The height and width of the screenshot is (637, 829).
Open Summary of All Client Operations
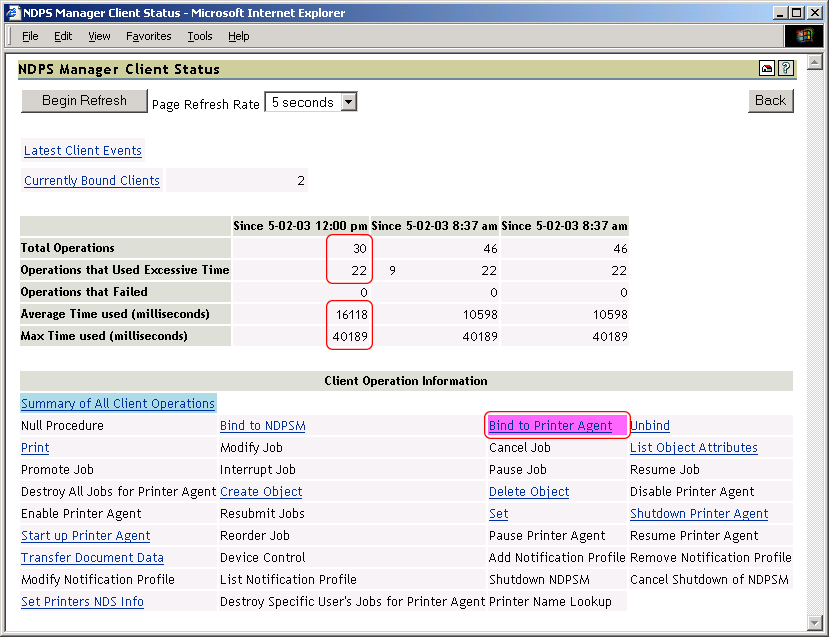point(117,403)
